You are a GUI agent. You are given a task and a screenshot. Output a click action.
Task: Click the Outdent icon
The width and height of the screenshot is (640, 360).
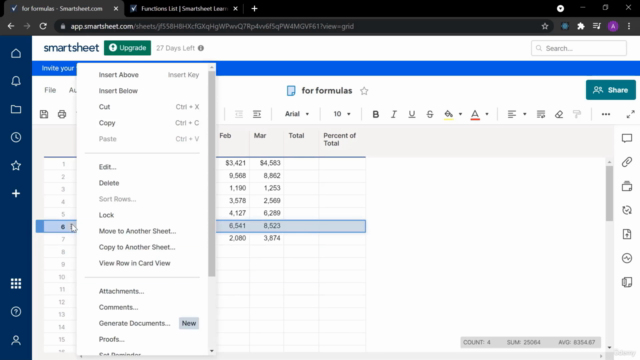click(x=239, y=114)
